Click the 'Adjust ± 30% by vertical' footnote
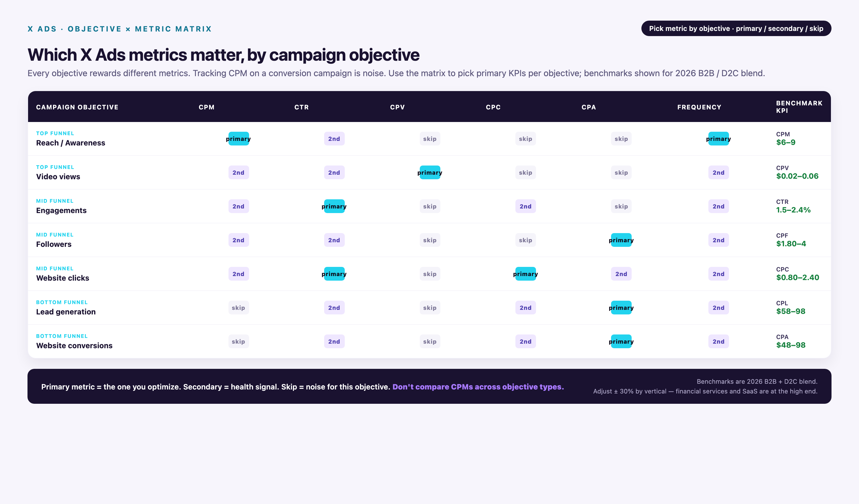 click(x=705, y=391)
